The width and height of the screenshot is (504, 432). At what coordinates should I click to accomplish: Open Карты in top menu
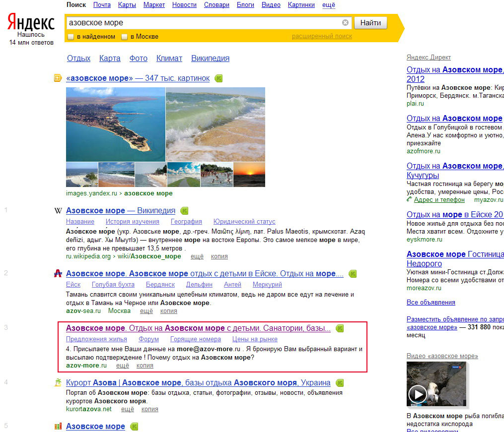pos(127,5)
